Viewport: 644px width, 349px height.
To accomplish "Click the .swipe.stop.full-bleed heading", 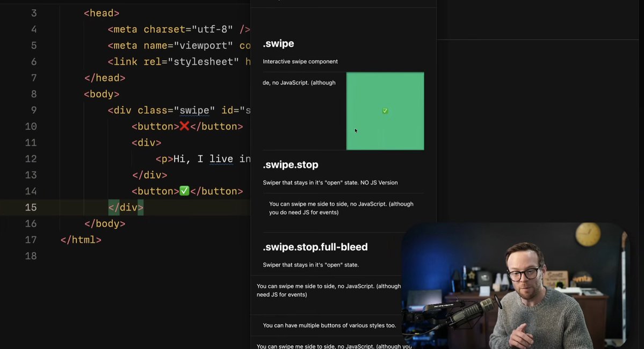I will click(x=315, y=247).
